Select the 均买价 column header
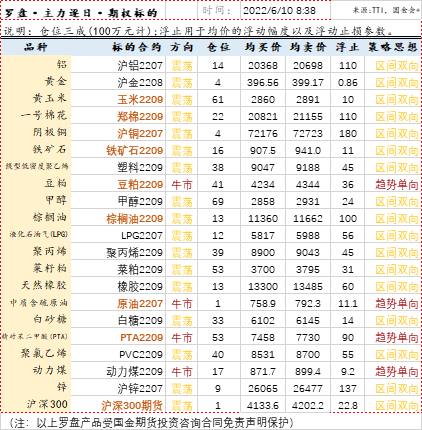 pos(263,47)
